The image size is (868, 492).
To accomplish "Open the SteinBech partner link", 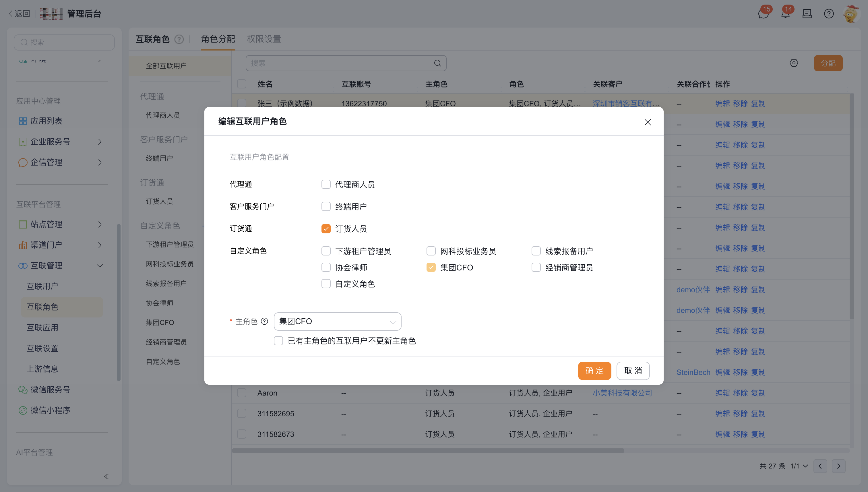I will point(693,372).
